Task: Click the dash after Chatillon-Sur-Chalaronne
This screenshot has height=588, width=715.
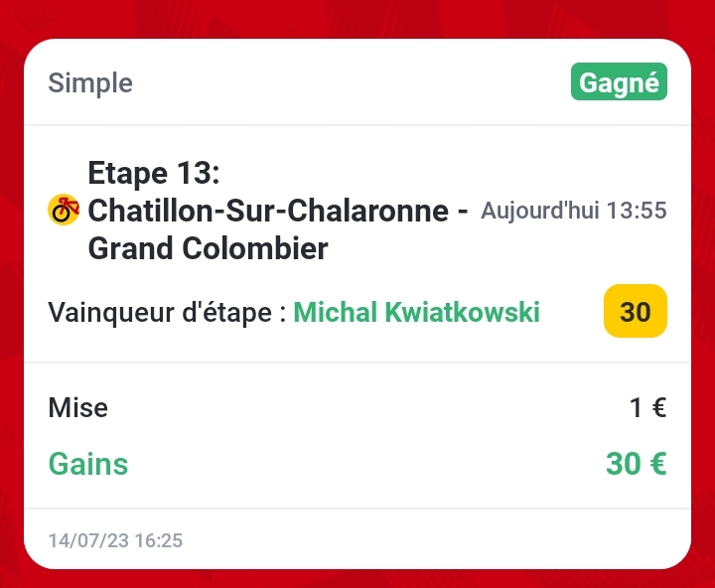Action: tap(461, 211)
